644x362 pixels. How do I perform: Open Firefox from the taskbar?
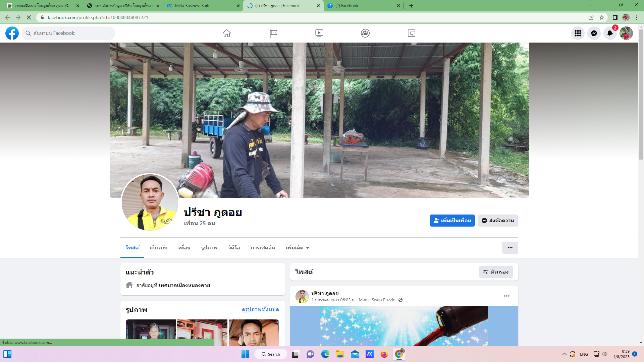[384, 354]
